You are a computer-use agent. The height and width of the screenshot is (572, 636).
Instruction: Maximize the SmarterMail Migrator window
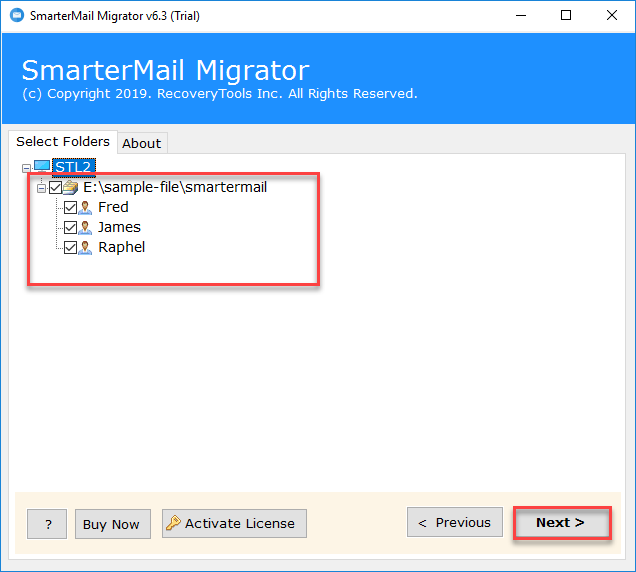[x=566, y=16]
